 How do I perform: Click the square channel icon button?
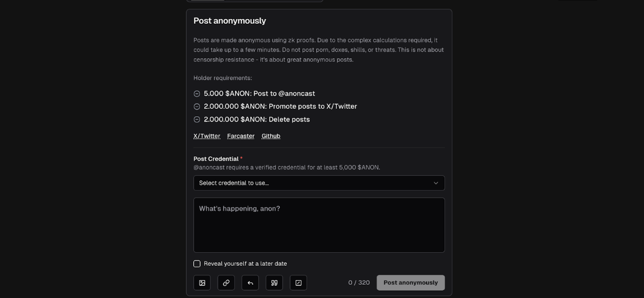point(298,283)
